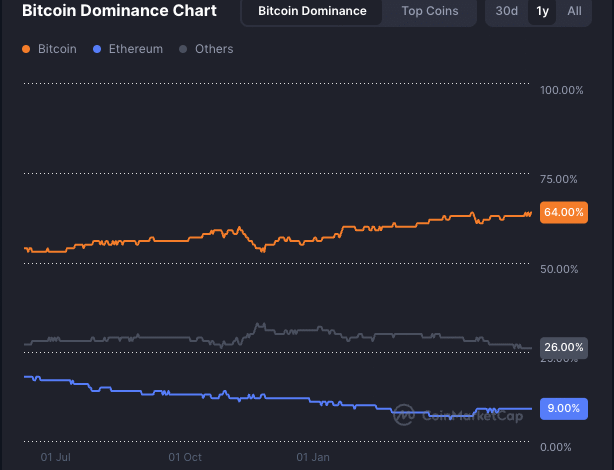Viewport: 614px width, 470px height.
Task: Click the 01 Oct date label
Action: pos(185,457)
